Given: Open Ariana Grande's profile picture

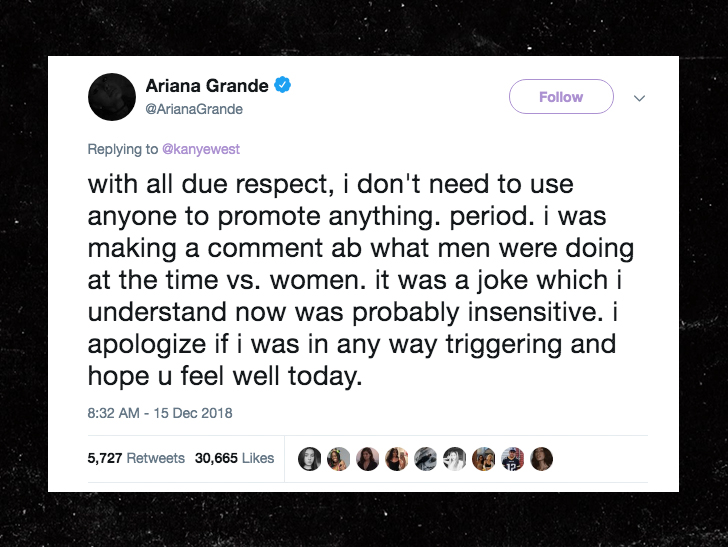Looking at the screenshot, I should [x=112, y=97].
